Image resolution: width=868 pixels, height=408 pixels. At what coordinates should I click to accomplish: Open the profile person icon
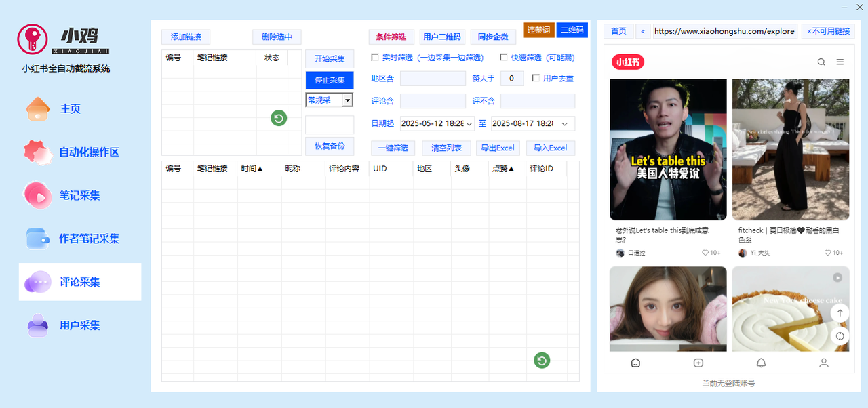(x=824, y=363)
